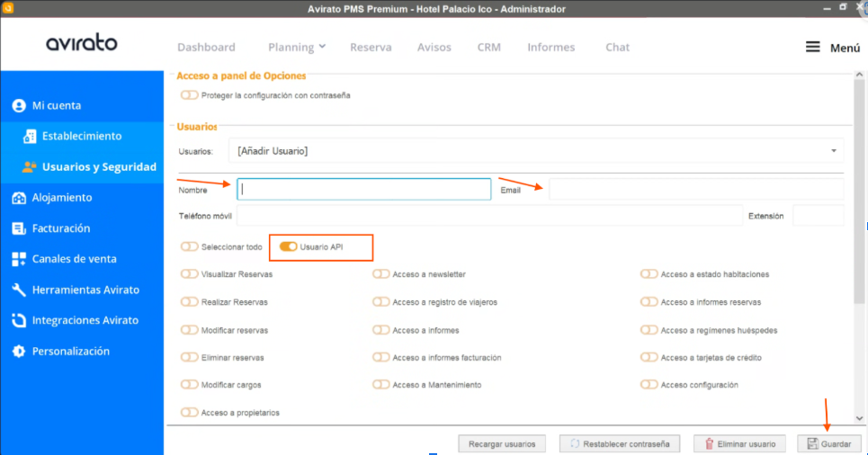Screen dimensions: 868x455
Task: Toggle Acceso a informes switch
Action: 380,330
